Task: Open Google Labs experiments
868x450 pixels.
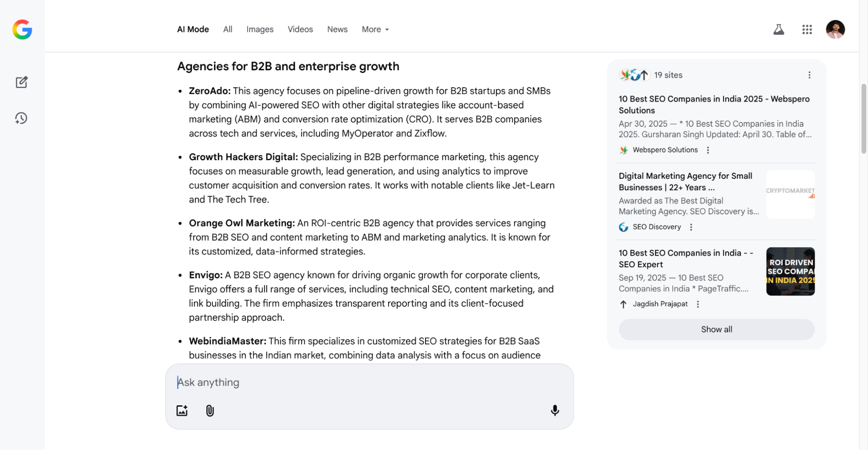Action: (779, 29)
